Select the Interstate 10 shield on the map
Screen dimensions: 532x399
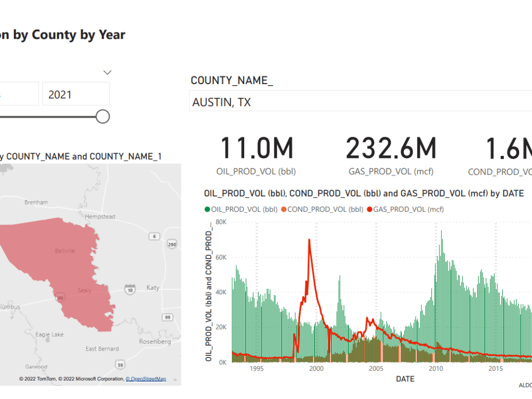coord(130,290)
